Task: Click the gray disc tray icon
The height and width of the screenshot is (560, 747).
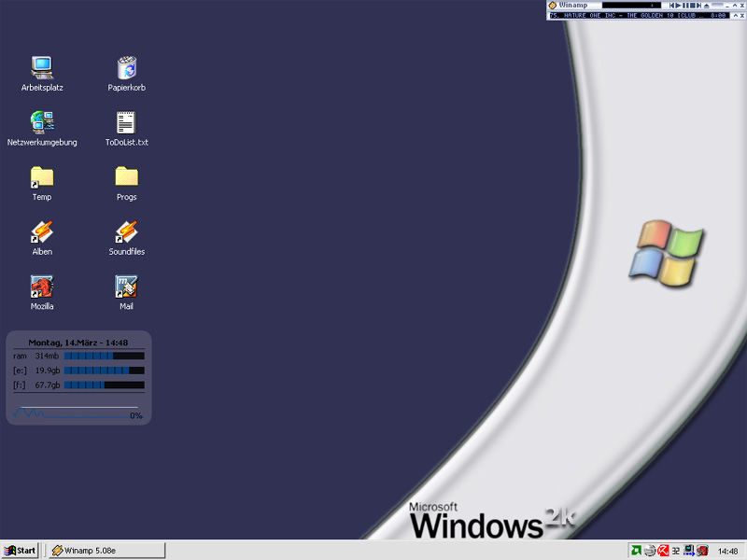Action: (x=650, y=551)
